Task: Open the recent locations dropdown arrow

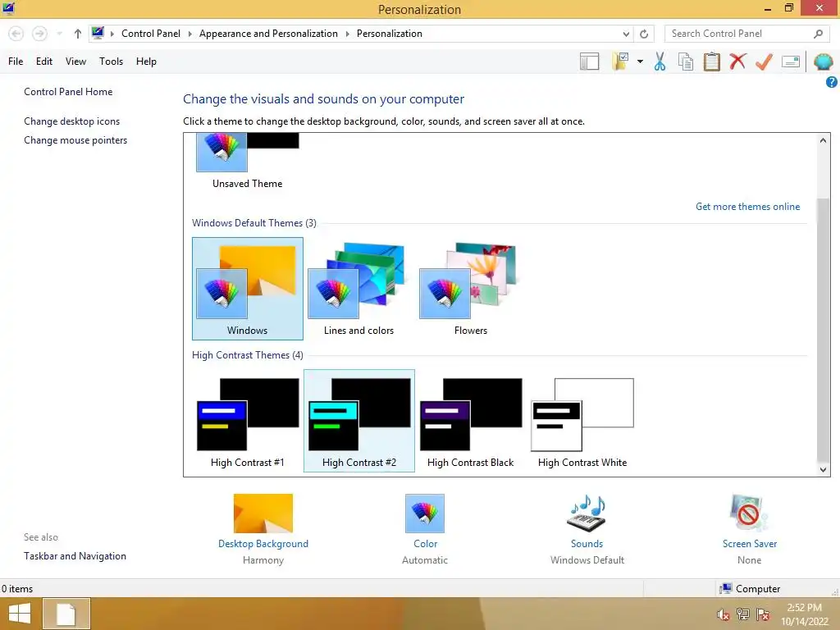Action: [59, 34]
